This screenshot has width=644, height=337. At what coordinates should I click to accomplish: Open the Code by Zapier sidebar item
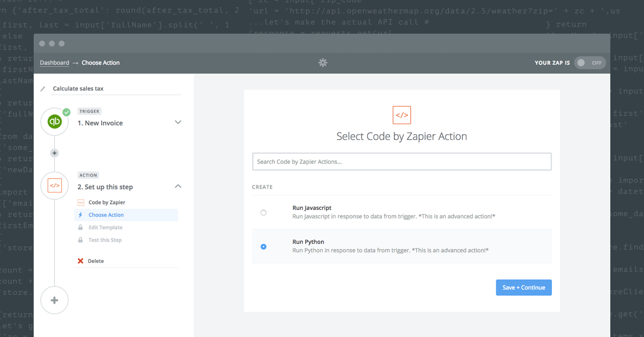click(x=107, y=202)
